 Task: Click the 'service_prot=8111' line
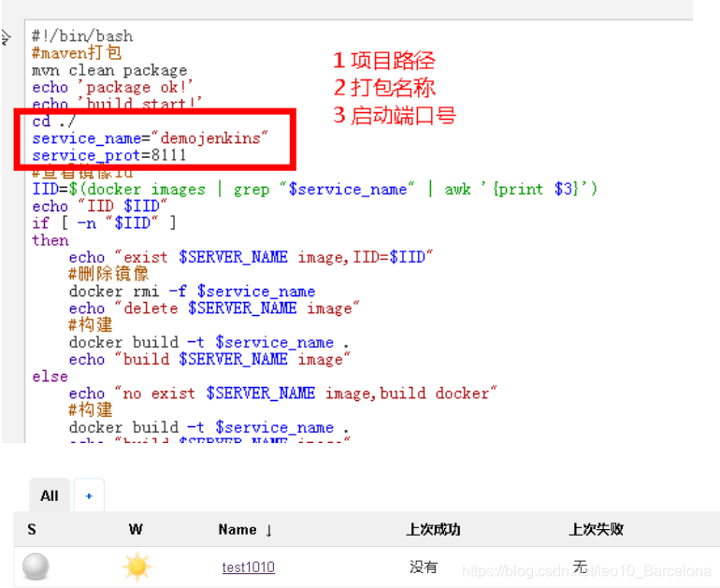[109, 155]
